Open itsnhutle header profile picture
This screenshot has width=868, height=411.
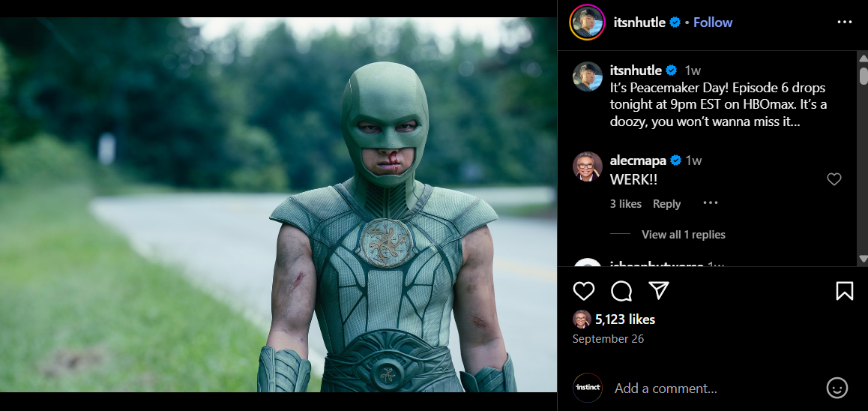tap(586, 22)
